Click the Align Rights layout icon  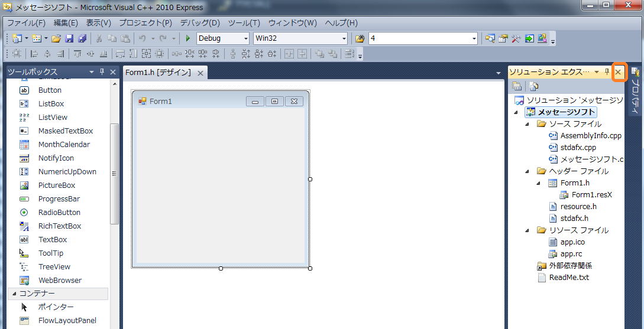tap(61, 54)
